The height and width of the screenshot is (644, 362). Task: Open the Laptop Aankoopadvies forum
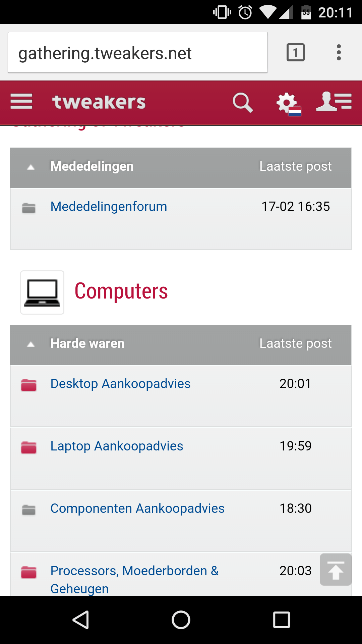(117, 446)
